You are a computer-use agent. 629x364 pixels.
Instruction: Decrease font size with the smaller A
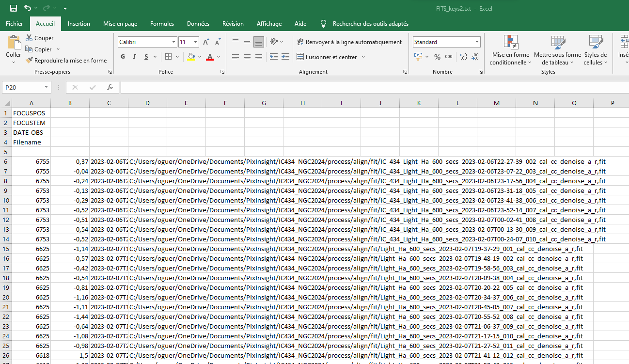[x=218, y=42]
